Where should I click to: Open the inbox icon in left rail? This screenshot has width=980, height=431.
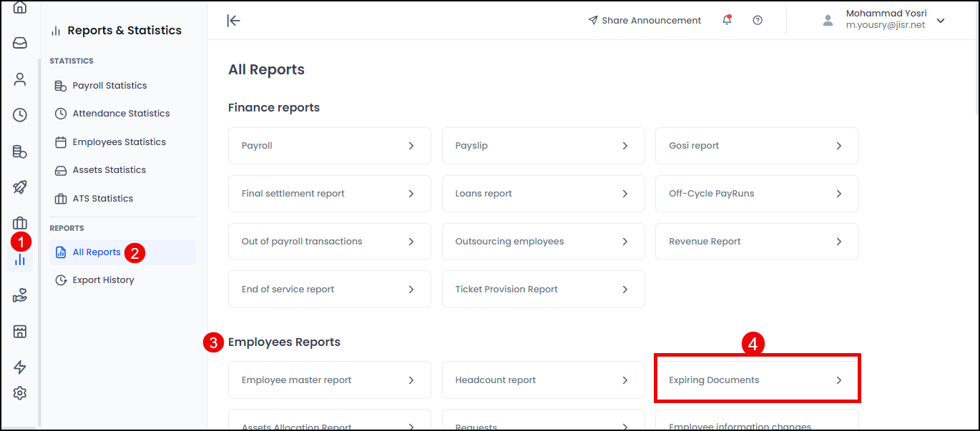(20, 43)
